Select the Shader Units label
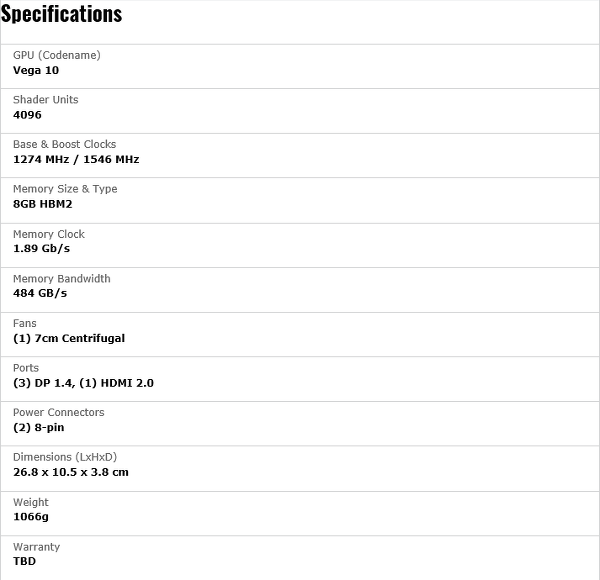 coord(46,100)
